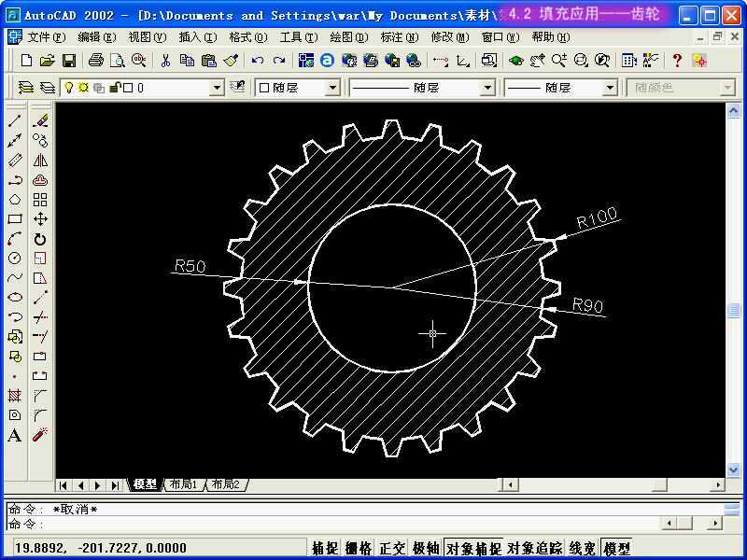Toggle 正交 ortho mode
The image size is (747, 560).
pyautogui.click(x=392, y=548)
